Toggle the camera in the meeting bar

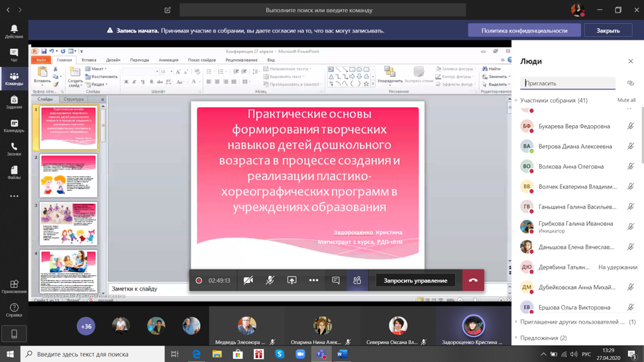(248, 281)
